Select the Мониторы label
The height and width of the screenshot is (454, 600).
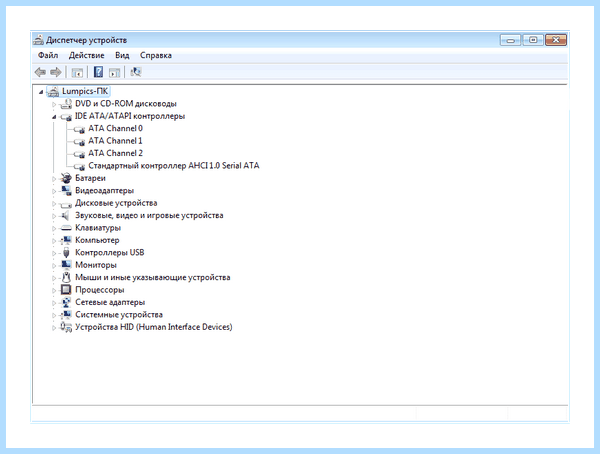(x=96, y=265)
